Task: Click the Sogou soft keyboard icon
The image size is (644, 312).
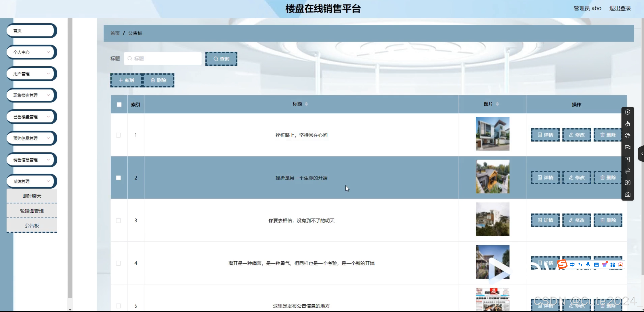Action: (x=596, y=265)
